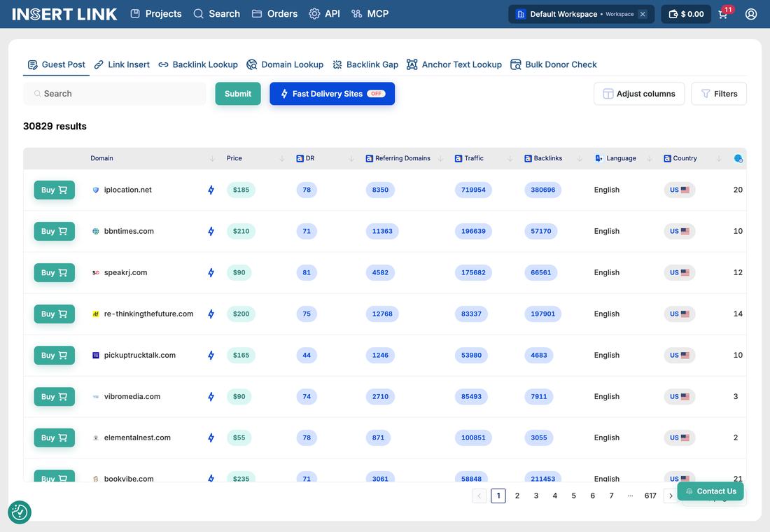Switch to the Link Insert tab
The height and width of the screenshot is (532, 770).
click(x=122, y=64)
